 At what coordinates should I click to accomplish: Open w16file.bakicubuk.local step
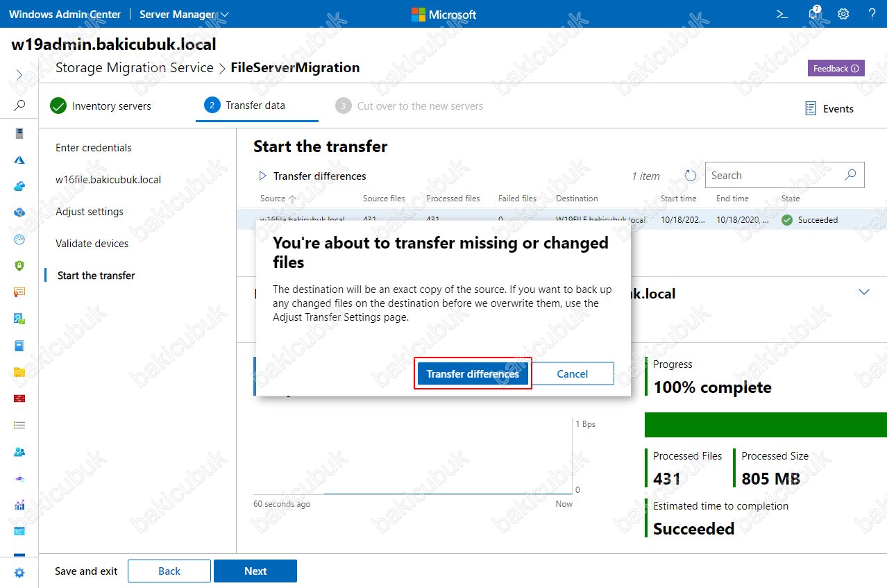[108, 180]
